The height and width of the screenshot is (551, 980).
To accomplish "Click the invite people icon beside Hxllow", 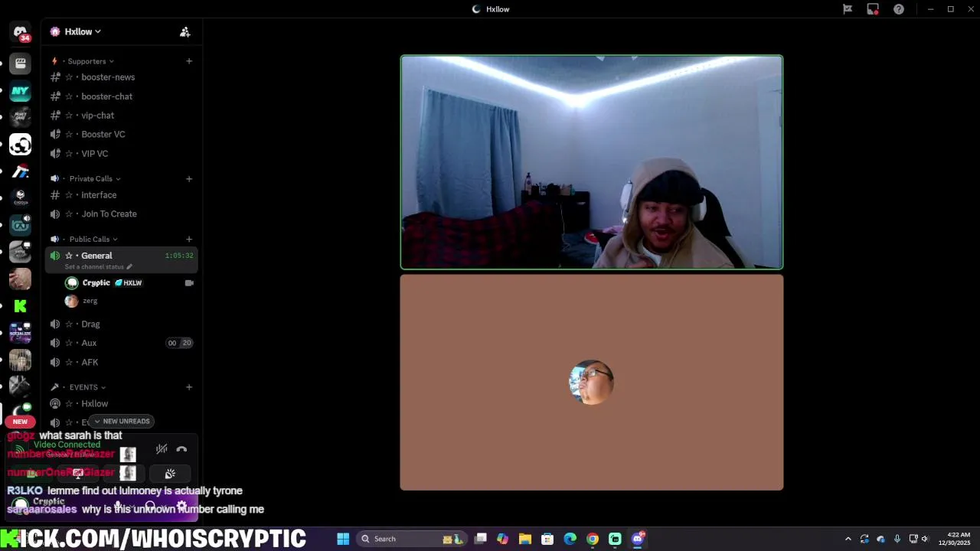I will (x=185, y=32).
